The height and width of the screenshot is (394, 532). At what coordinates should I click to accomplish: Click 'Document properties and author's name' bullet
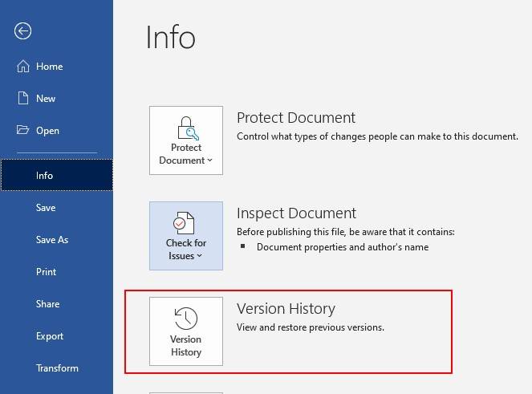(x=343, y=247)
